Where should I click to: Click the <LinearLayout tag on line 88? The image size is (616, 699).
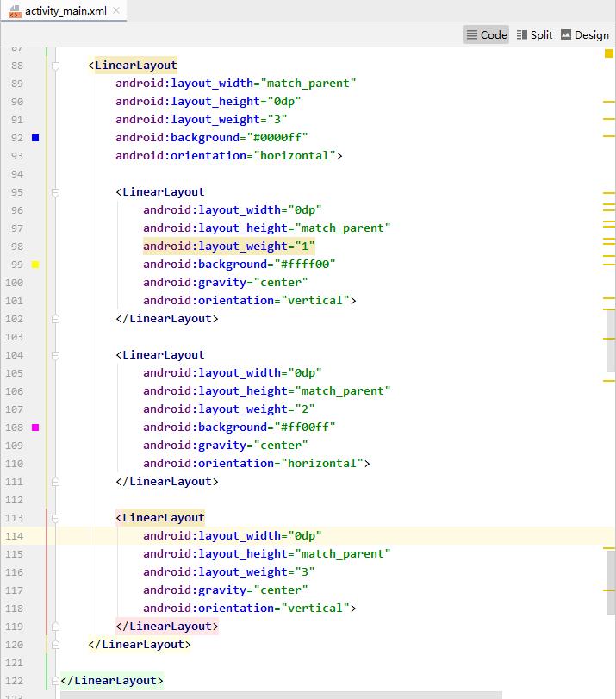tap(133, 66)
